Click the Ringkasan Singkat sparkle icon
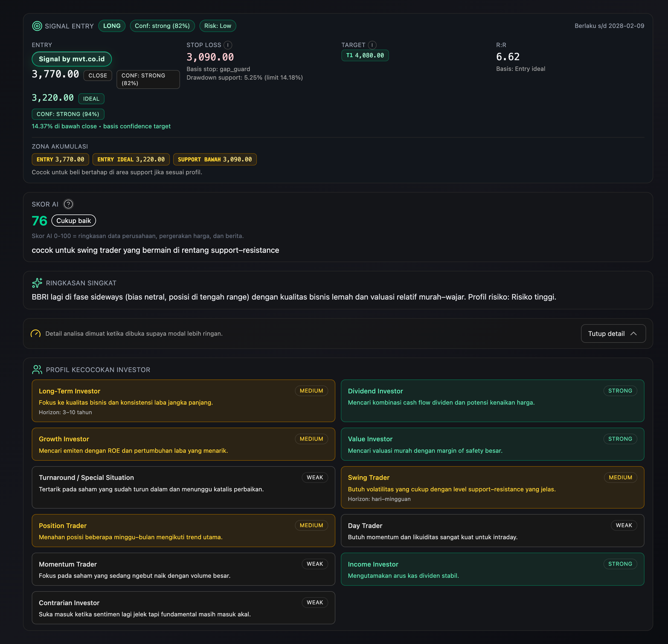 [37, 283]
